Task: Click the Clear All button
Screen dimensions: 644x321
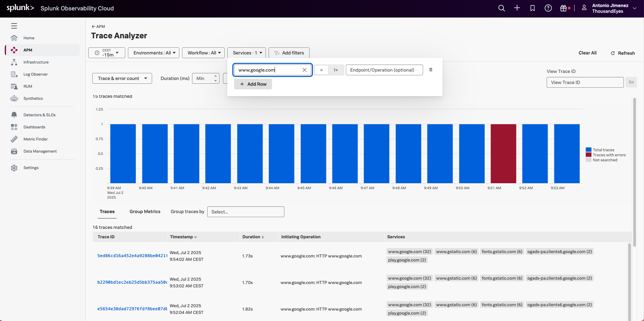Action: click(588, 53)
